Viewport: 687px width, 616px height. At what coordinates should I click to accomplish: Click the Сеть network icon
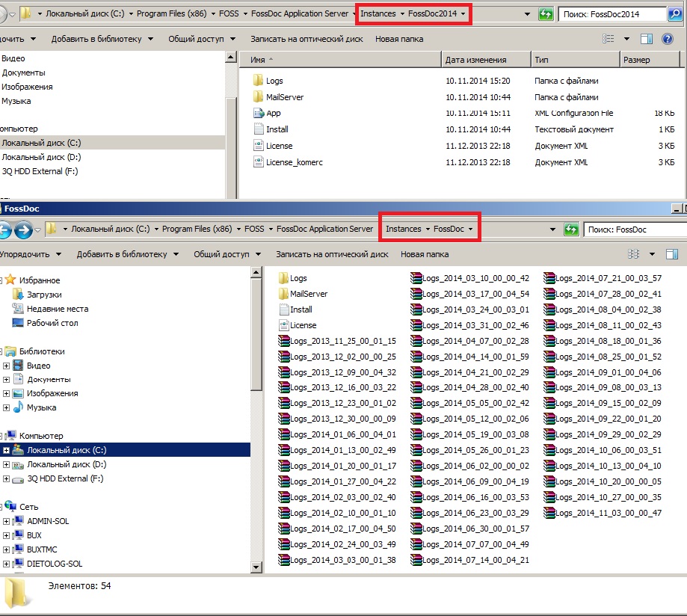tap(10, 506)
